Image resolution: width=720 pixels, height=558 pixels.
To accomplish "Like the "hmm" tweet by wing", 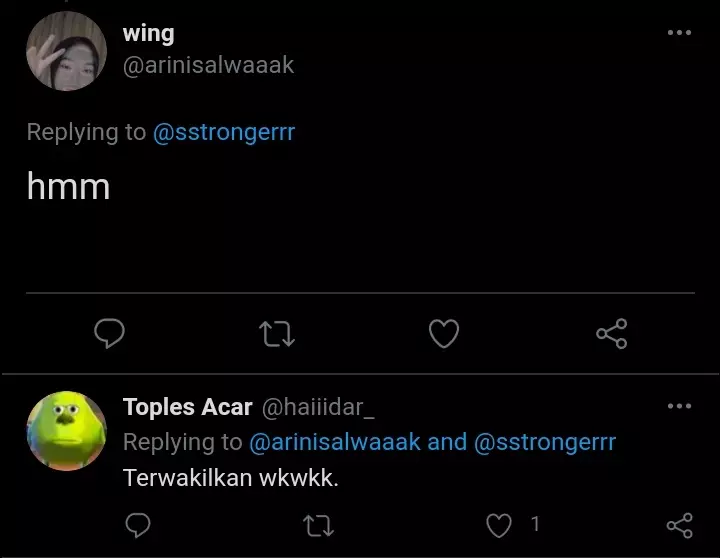I will [443, 334].
